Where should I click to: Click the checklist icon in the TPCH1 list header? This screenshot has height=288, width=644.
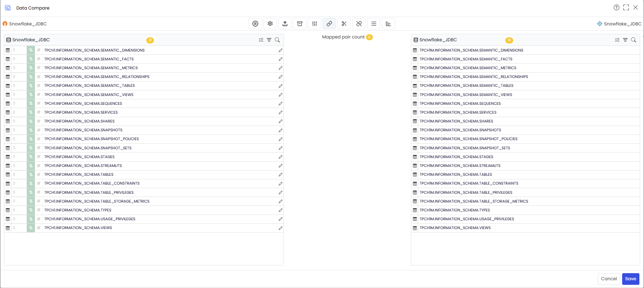click(261, 40)
